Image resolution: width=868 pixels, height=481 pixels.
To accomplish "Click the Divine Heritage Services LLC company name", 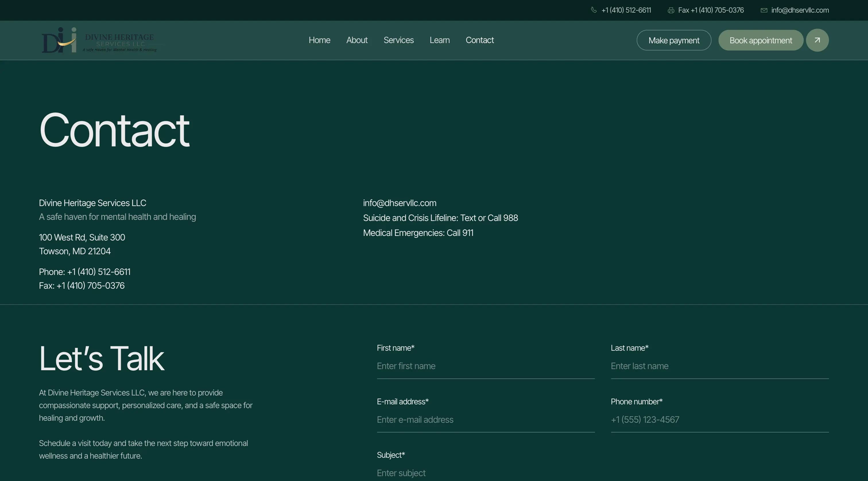I will pyautogui.click(x=92, y=203).
